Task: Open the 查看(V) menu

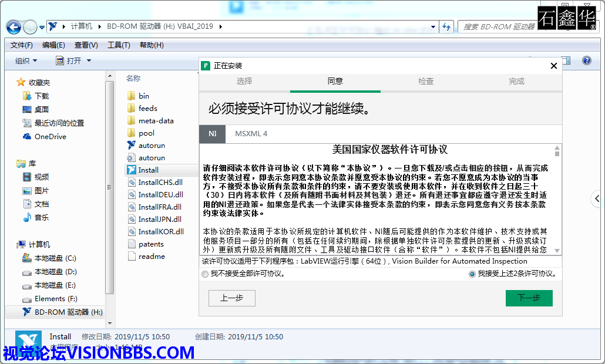Action: click(86, 45)
